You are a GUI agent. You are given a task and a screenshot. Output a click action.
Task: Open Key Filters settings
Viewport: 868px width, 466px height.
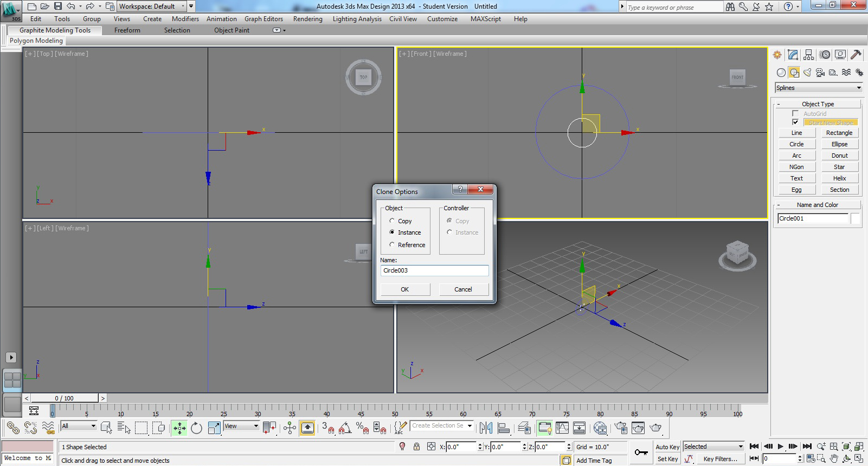click(x=721, y=459)
